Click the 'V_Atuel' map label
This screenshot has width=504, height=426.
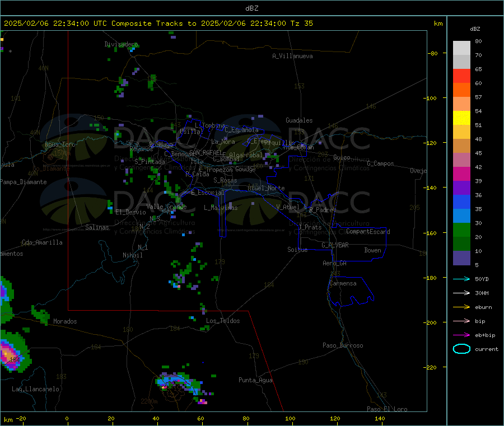point(288,207)
